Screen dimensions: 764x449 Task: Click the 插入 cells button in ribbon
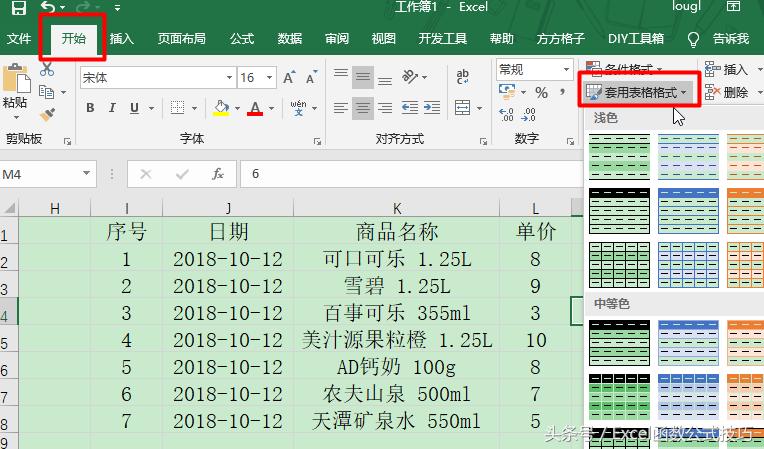(728, 70)
